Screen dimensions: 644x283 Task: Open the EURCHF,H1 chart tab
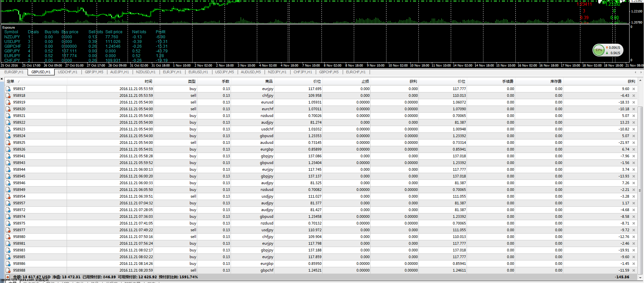point(355,72)
